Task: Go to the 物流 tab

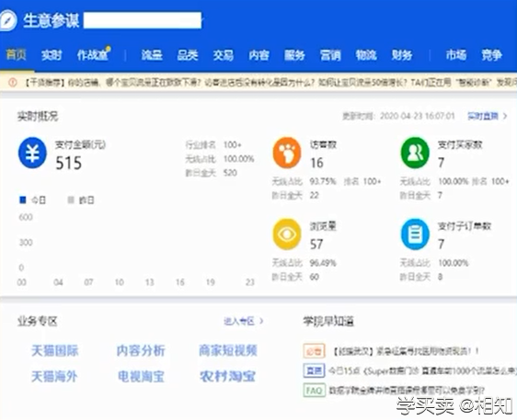Action: (x=366, y=55)
